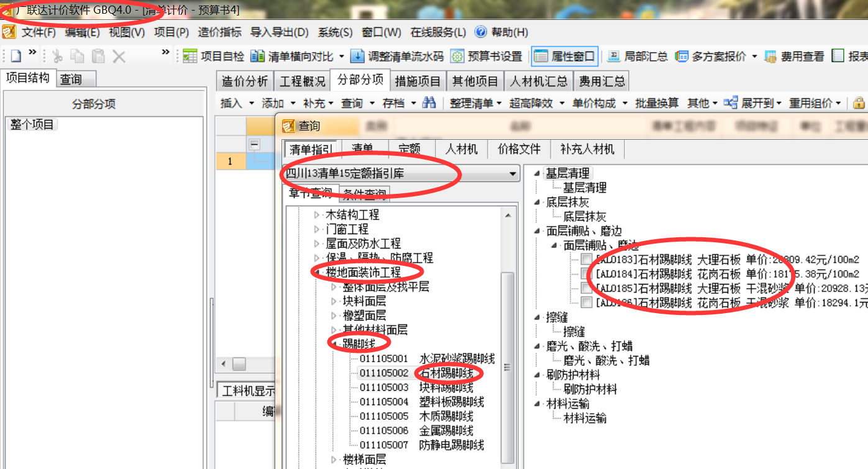Expand 屋面及防水工程 tree node
This screenshot has width=868, height=469.
tap(318, 244)
